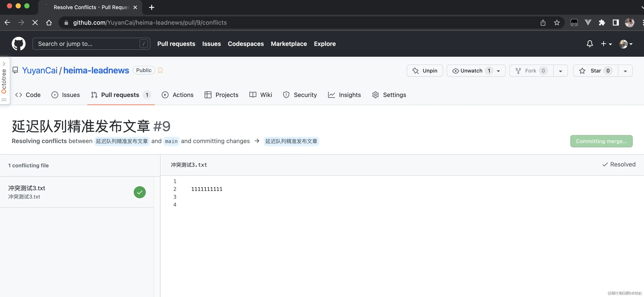Screen dimensions: 644x297
Task: Click the share page icon in address bar
Action: pos(543,23)
